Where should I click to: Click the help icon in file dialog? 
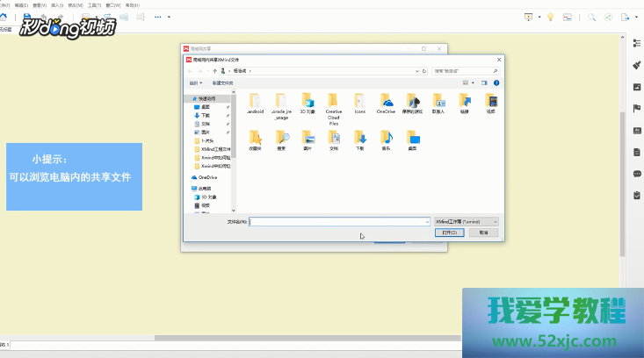(496, 82)
